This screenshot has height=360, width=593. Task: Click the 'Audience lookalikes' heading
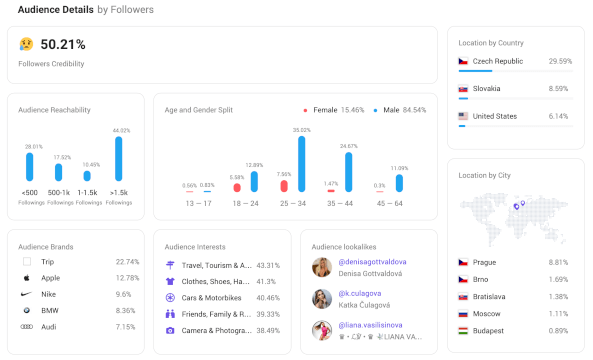pos(344,247)
